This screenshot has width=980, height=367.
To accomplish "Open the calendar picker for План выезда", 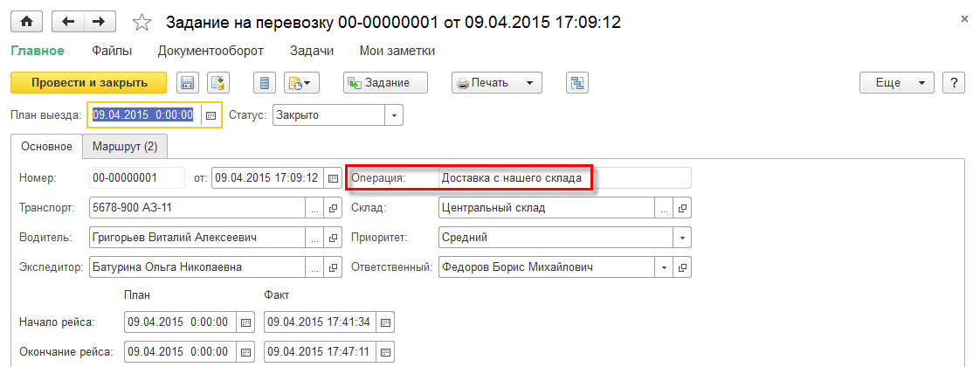I will point(210,115).
